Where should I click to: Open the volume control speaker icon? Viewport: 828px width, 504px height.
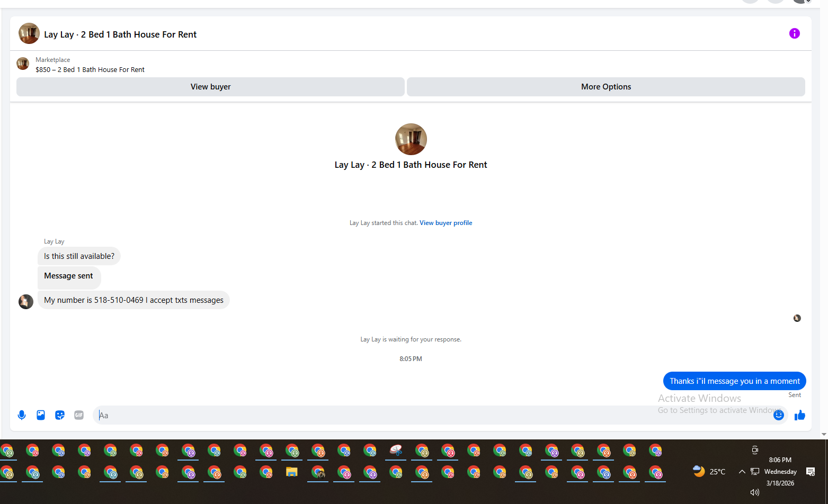(x=755, y=492)
